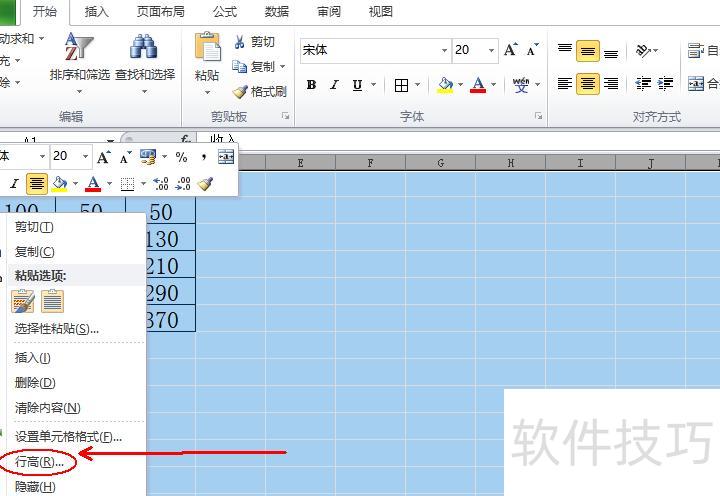Toggle middle vertical alignment
The height and width of the screenshot is (496, 720).
click(x=588, y=51)
